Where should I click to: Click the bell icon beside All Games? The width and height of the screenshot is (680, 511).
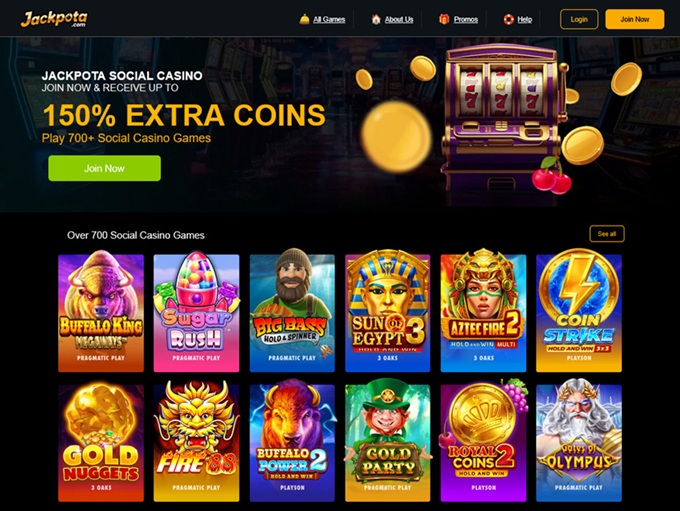pyautogui.click(x=304, y=19)
